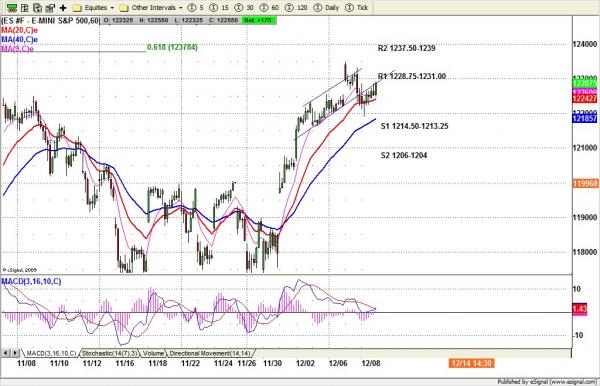Switch to the 5-minute interval
The height and width of the screenshot is (386, 600).
[196, 8]
